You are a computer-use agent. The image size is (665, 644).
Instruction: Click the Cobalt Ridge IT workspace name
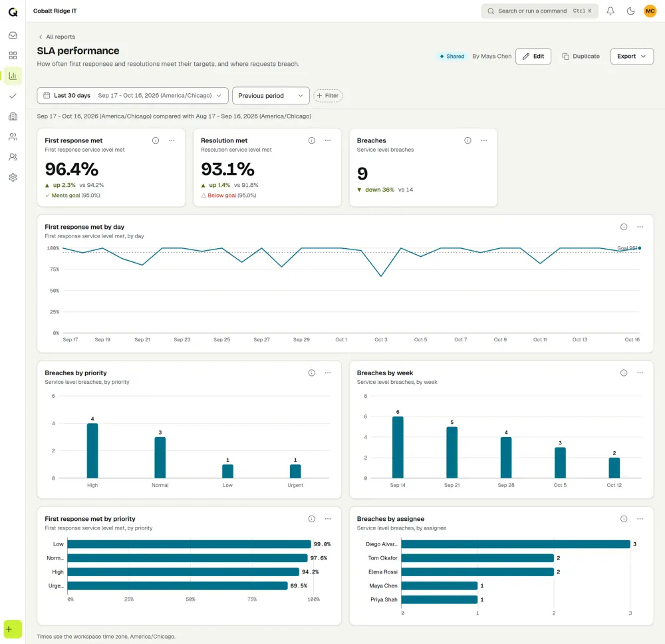[55, 11]
